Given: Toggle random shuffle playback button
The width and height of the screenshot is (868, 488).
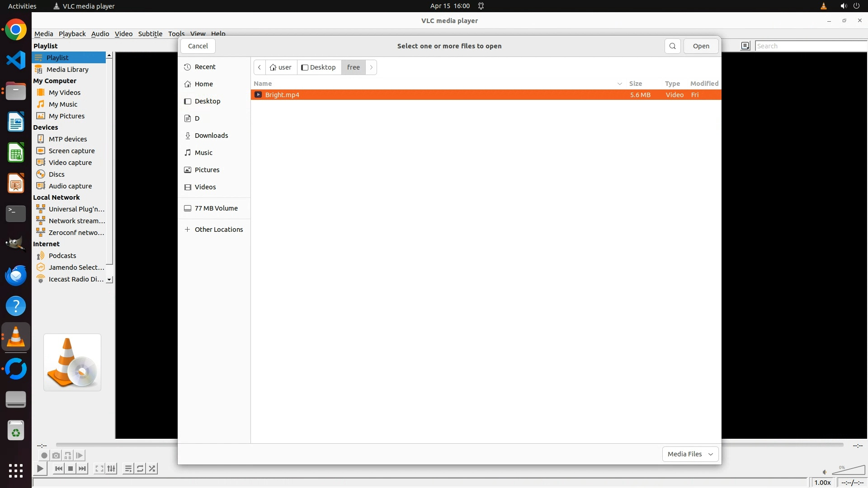Looking at the screenshot, I should pos(152,469).
